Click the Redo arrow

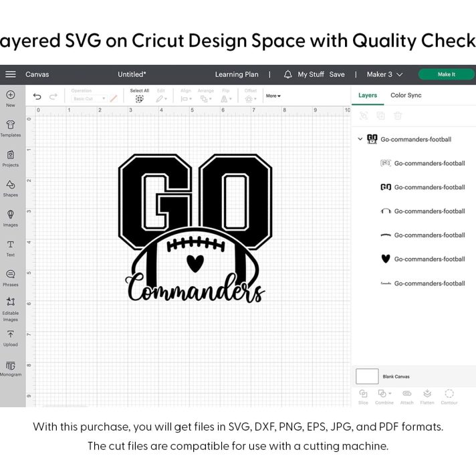pos(53,96)
